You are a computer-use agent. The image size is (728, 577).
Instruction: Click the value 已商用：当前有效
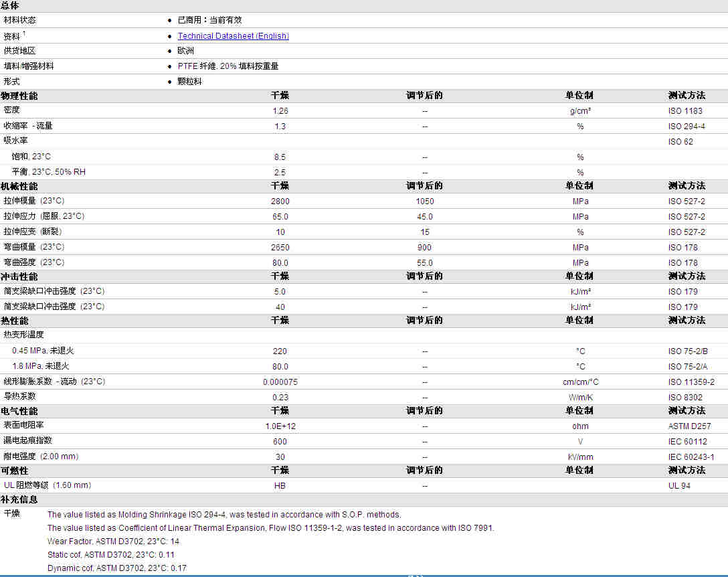click(x=210, y=20)
